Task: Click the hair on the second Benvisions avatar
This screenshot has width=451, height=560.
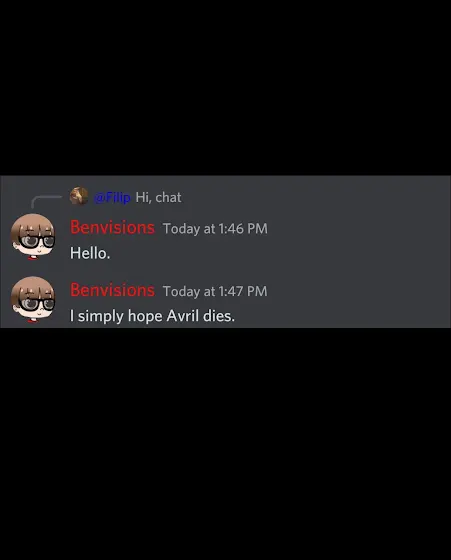Action: coord(32,286)
